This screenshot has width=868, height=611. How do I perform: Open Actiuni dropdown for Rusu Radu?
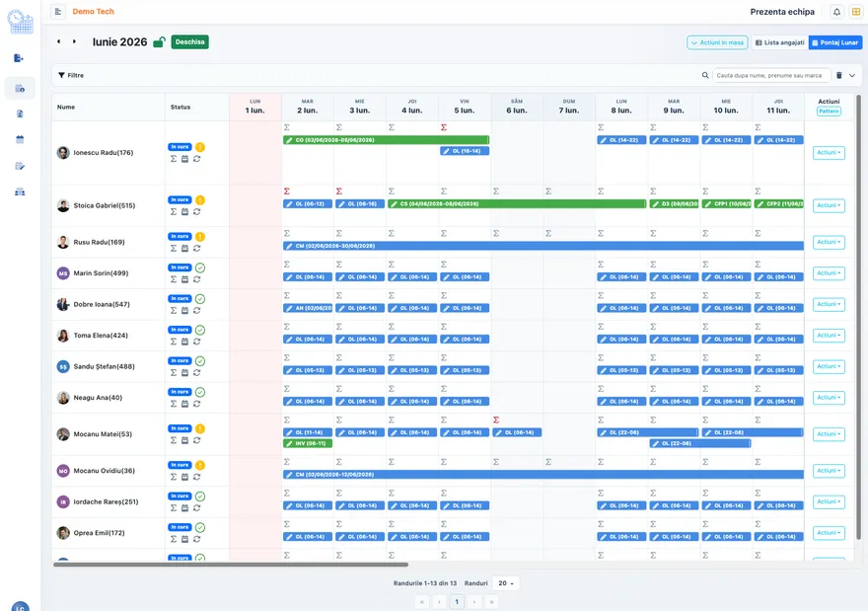coord(829,242)
